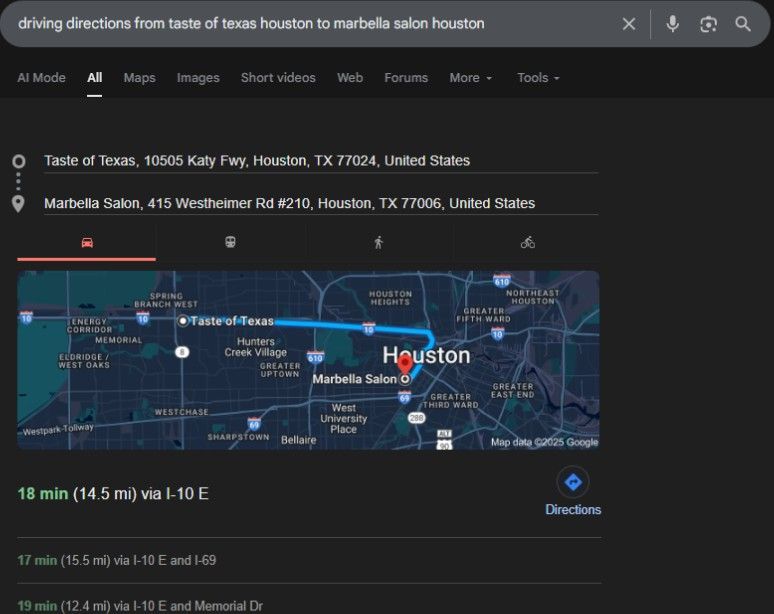Click the blue Directions arrow icon

point(573,482)
